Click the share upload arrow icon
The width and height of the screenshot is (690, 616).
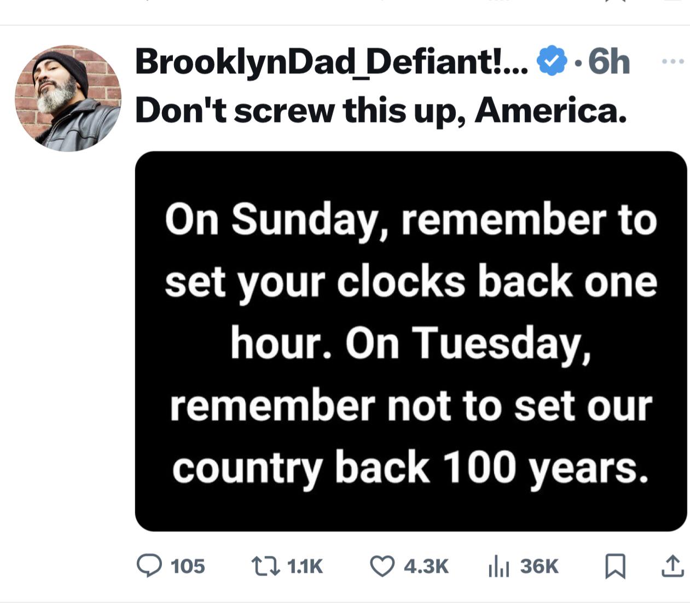click(x=672, y=566)
